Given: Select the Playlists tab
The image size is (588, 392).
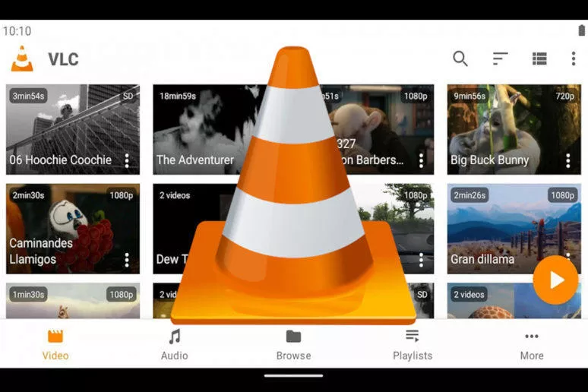Looking at the screenshot, I should (x=413, y=344).
